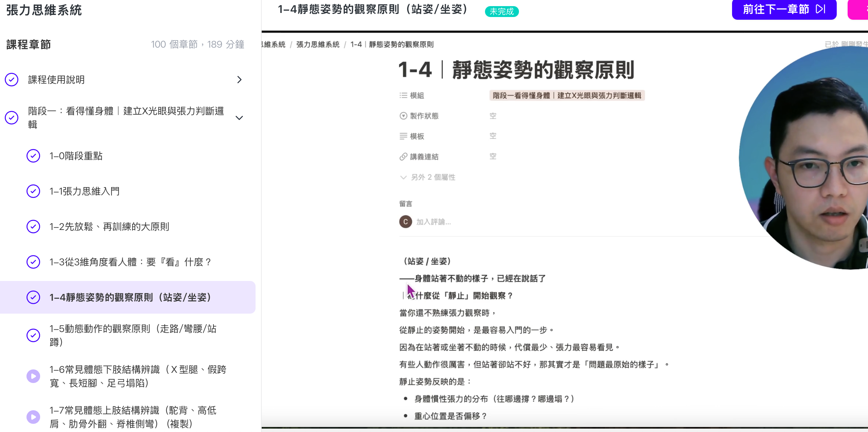Expand 課程使用說明 chapter arrow

click(x=239, y=80)
